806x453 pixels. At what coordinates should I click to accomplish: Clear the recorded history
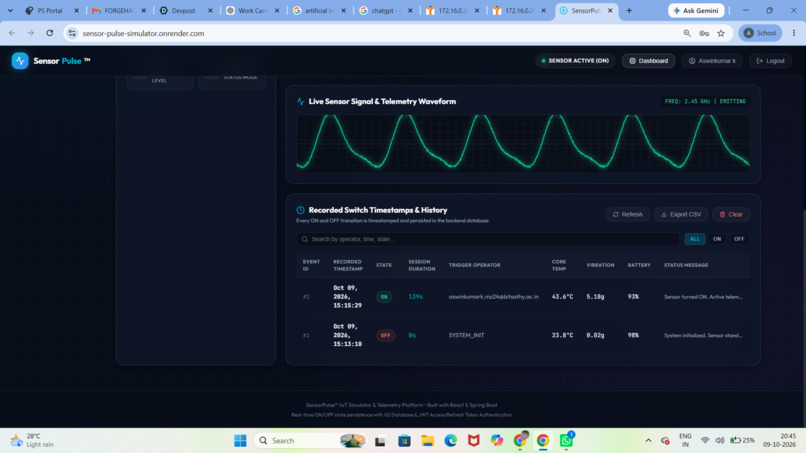(x=730, y=214)
